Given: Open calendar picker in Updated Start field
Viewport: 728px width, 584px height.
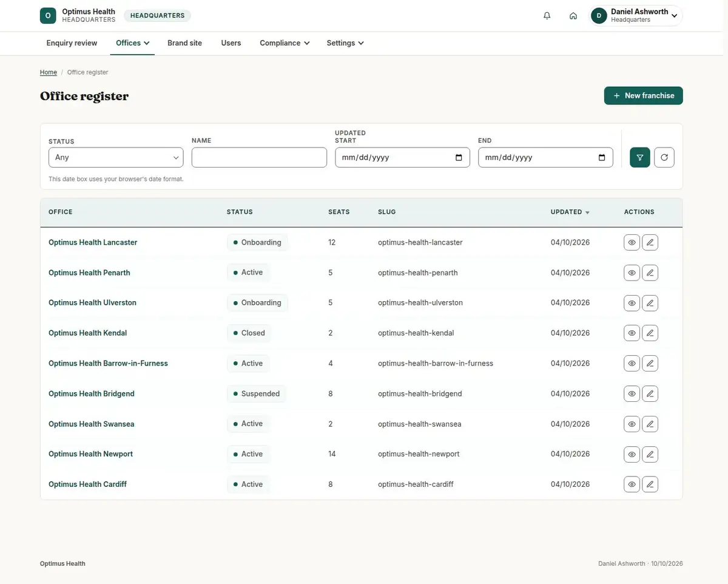Looking at the screenshot, I should click(459, 157).
